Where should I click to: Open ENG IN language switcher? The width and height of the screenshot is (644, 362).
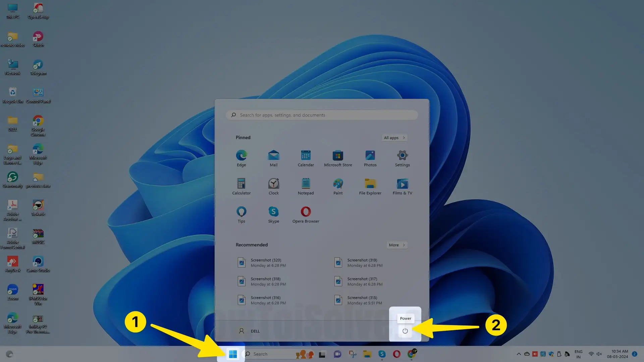coord(579,354)
